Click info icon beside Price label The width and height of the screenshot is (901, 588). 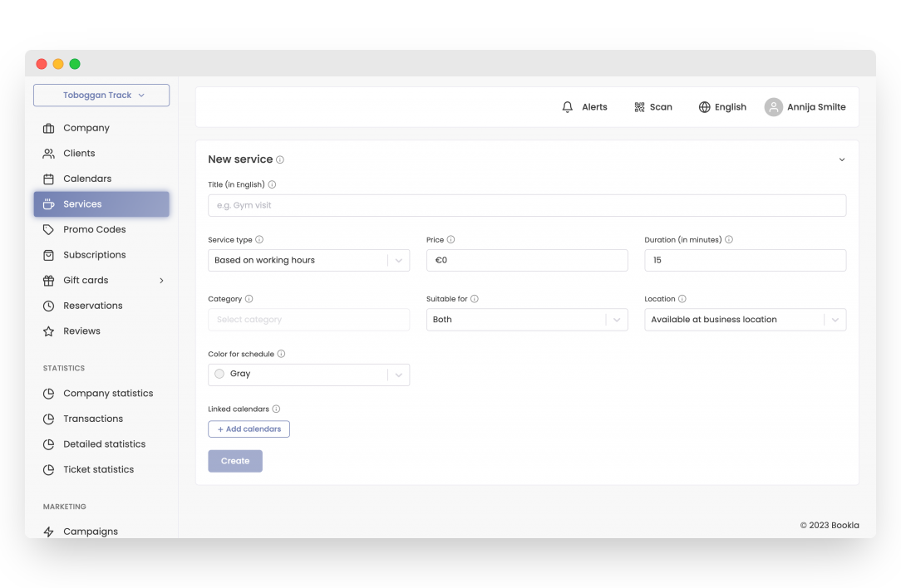(451, 240)
